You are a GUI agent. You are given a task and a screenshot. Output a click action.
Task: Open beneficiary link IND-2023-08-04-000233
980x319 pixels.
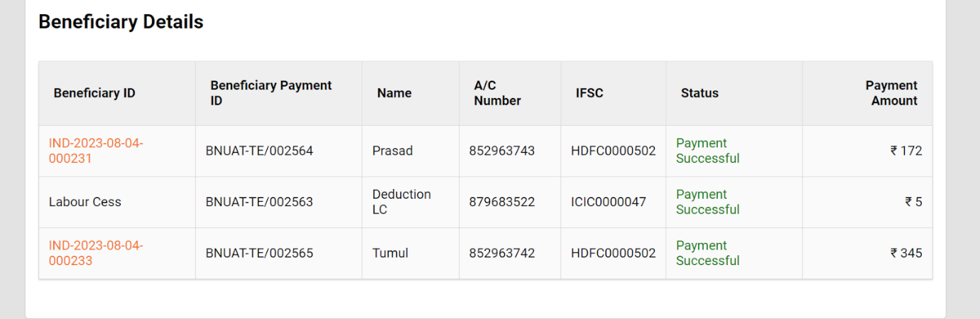pyautogui.click(x=96, y=253)
